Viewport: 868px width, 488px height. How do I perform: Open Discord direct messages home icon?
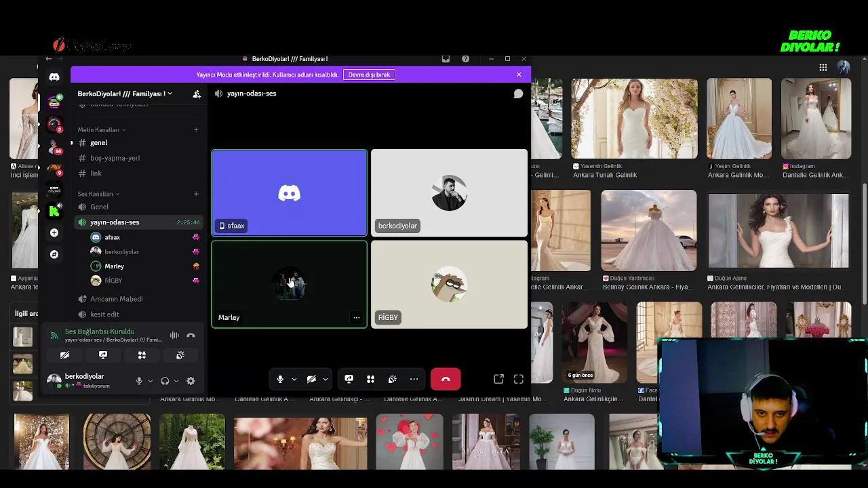click(x=54, y=77)
